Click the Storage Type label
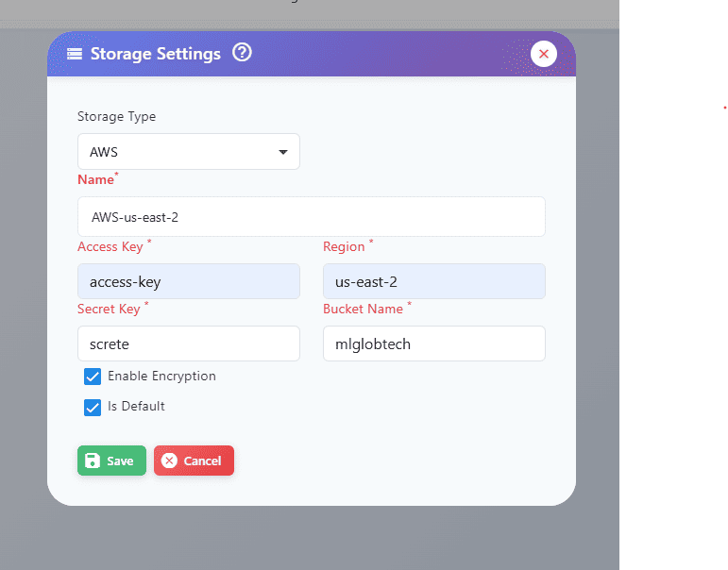This screenshot has width=728, height=570. [x=116, y=116]
